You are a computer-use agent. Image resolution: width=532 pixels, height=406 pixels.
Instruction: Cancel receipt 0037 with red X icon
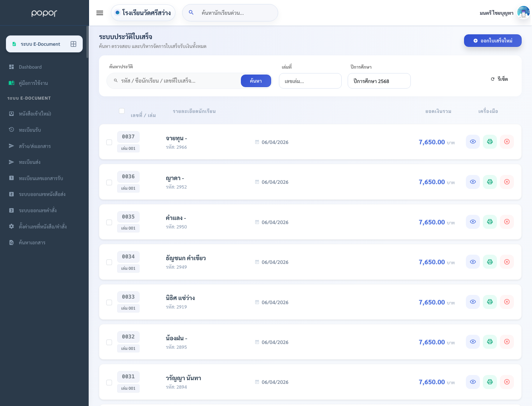pos(507,142)
